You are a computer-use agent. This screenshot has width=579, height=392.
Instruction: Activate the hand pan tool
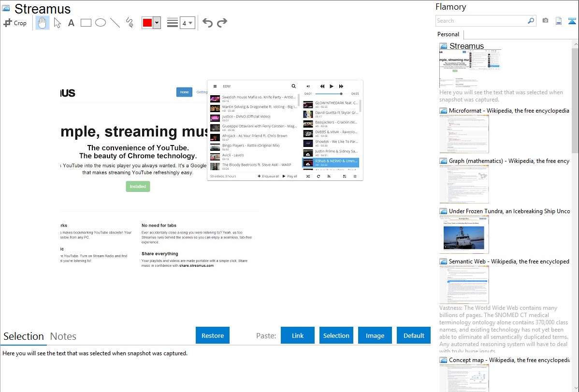42,23
